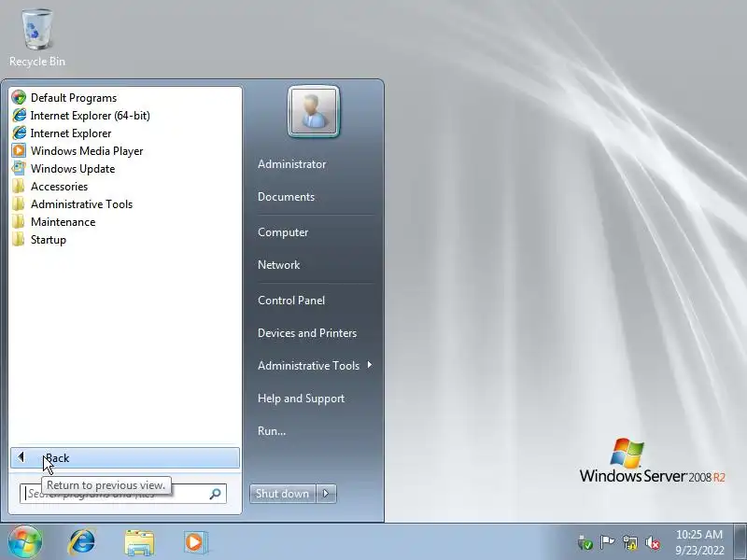Open the Shut down options arrow
The width and height of the screenshot is (747, 560).
pyautogui.click(x=326, y=494)
